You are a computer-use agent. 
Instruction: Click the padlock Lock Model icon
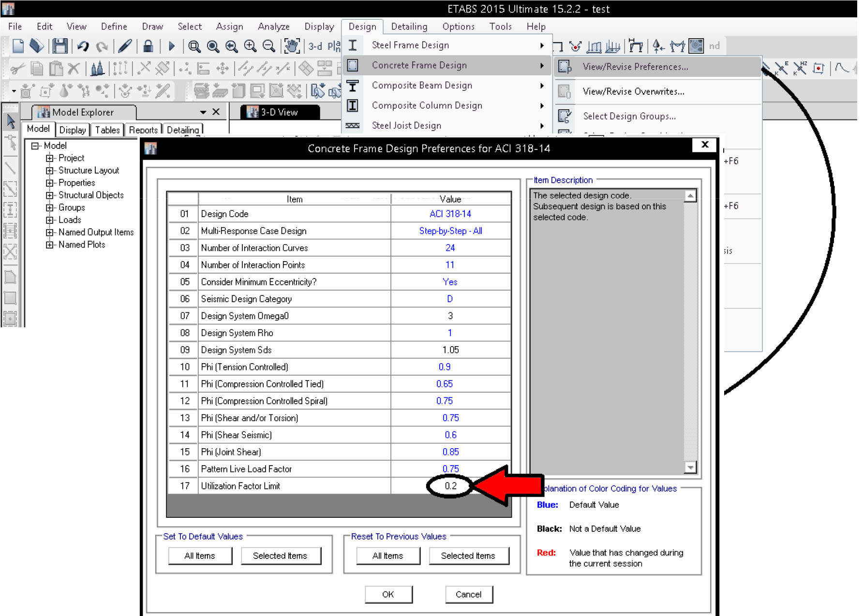coord(148,46)
